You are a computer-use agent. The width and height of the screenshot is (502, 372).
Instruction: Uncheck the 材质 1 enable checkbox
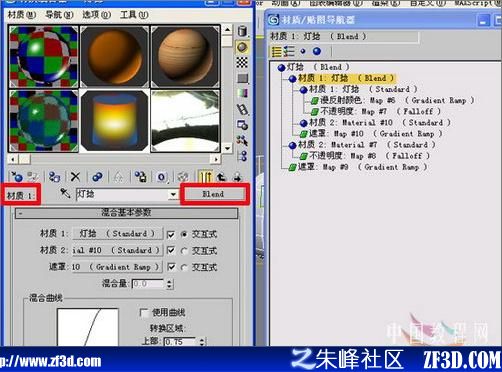coord(171,234)
